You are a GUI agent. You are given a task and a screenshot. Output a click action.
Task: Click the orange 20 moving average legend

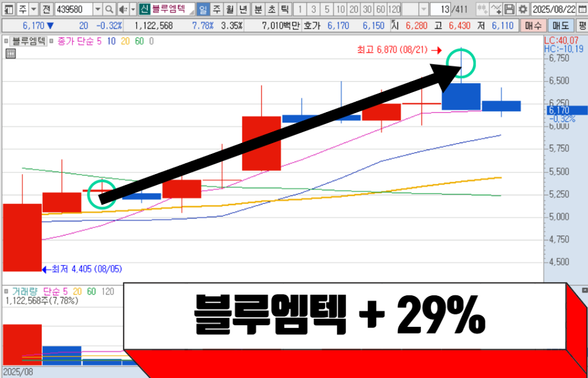125,41
